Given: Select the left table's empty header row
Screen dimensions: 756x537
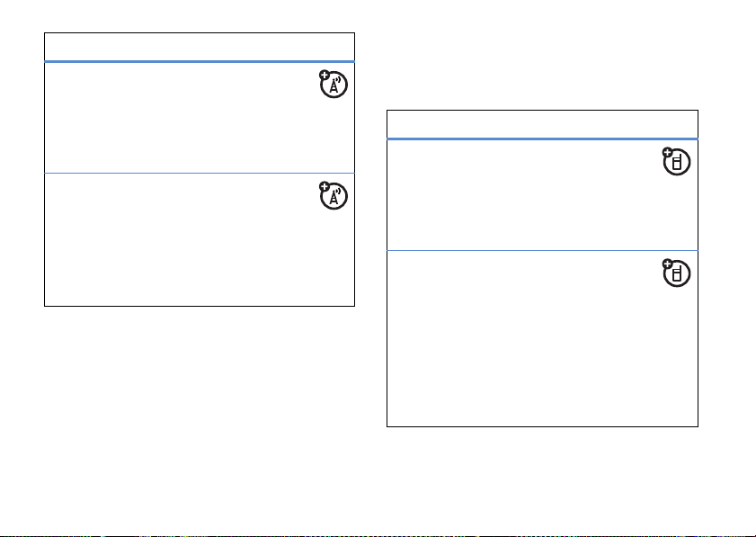Looking at the screenshot, I should tap(200, 47).
